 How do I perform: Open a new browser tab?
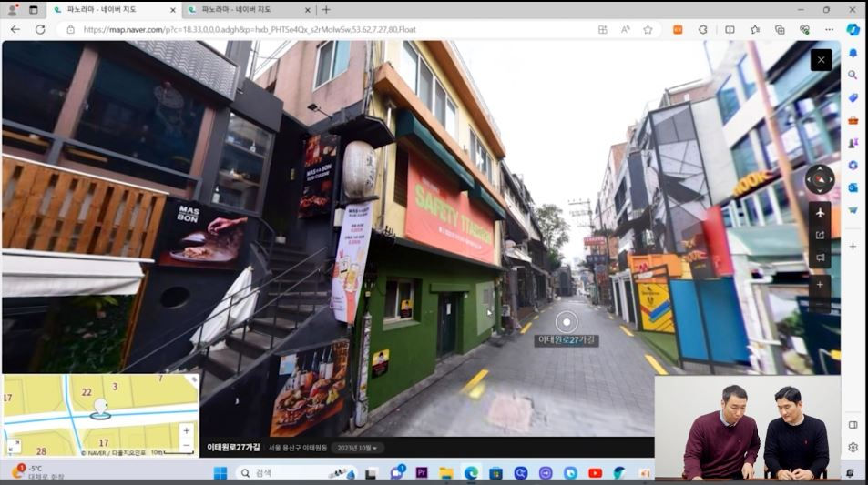click(326, 9)
